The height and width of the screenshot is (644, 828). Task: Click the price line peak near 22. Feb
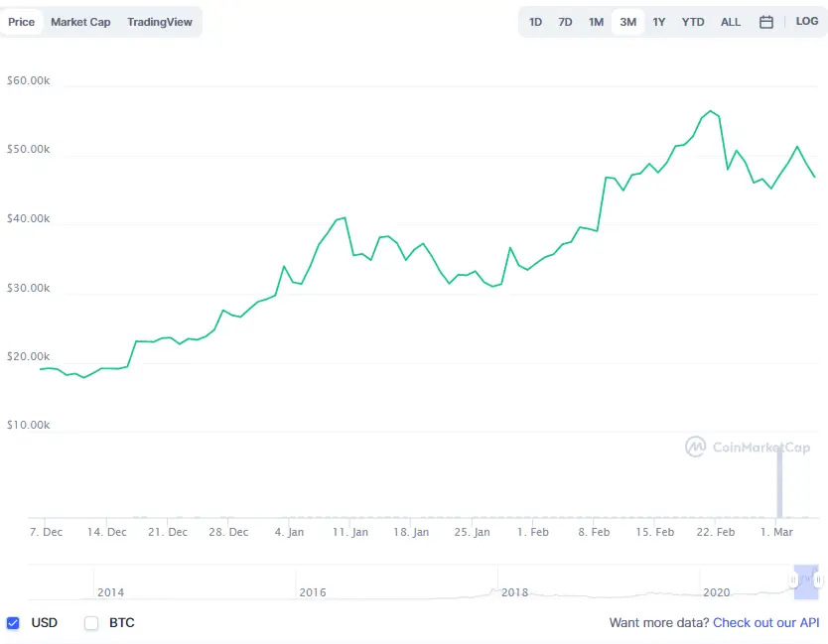tap(711, 111)
